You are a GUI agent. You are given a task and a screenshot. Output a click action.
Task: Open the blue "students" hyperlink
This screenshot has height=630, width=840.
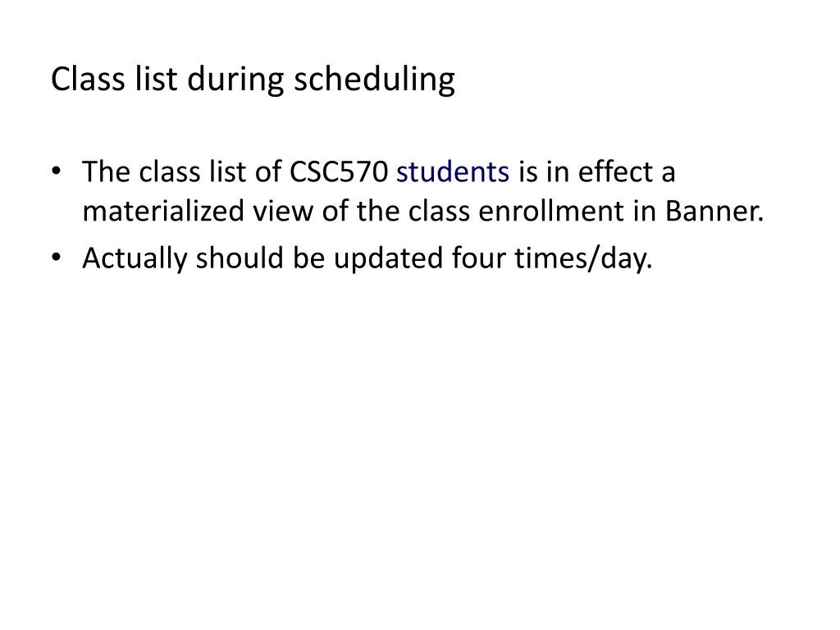pos(453,172)
